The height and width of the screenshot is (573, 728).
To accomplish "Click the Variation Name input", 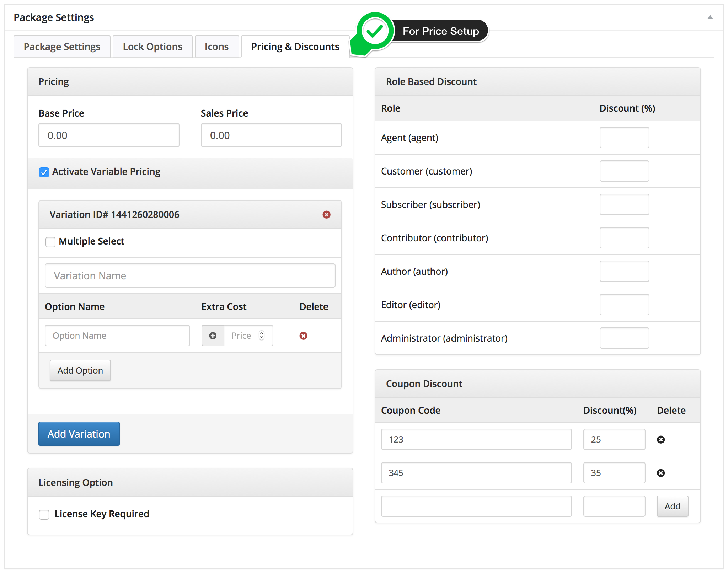I will [190, 275].
